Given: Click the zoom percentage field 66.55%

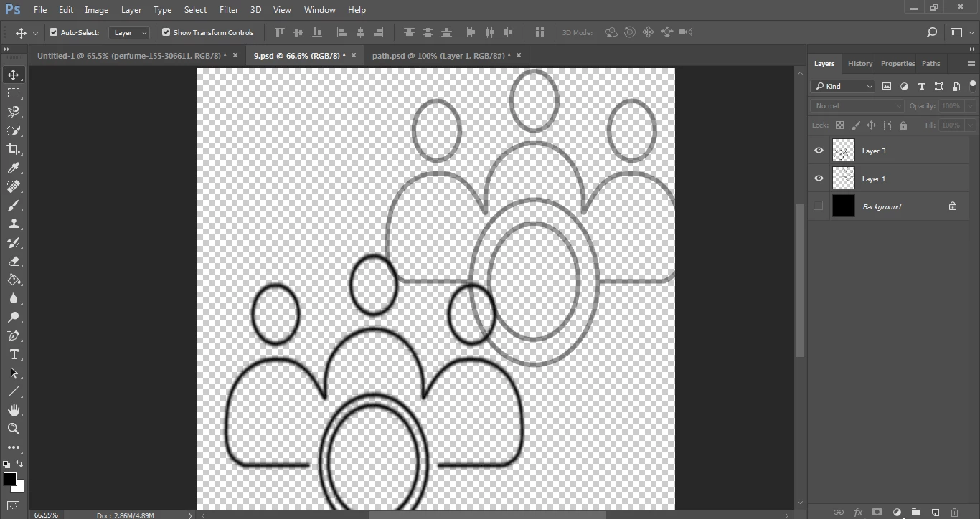Looking at the screenshot, I should (x=46, y=515).
